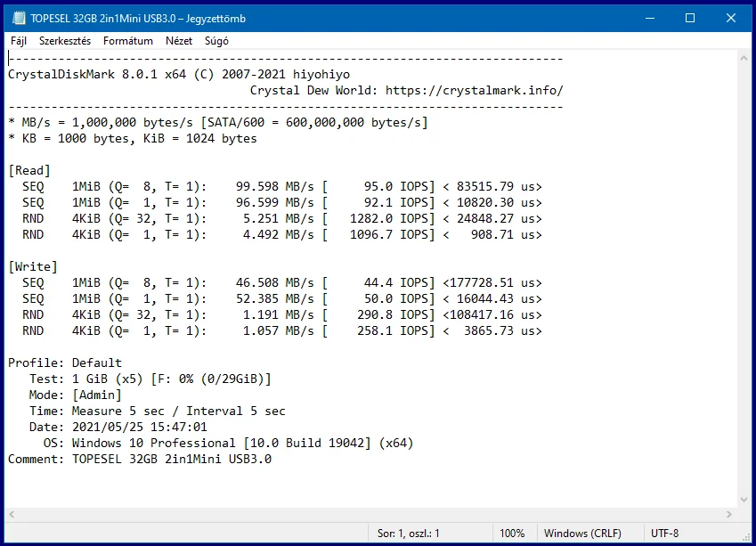Image resolution: width=756 pixels, height=546 pixels.
Task: Open the Súgó menu
Action: coord(216,41)
